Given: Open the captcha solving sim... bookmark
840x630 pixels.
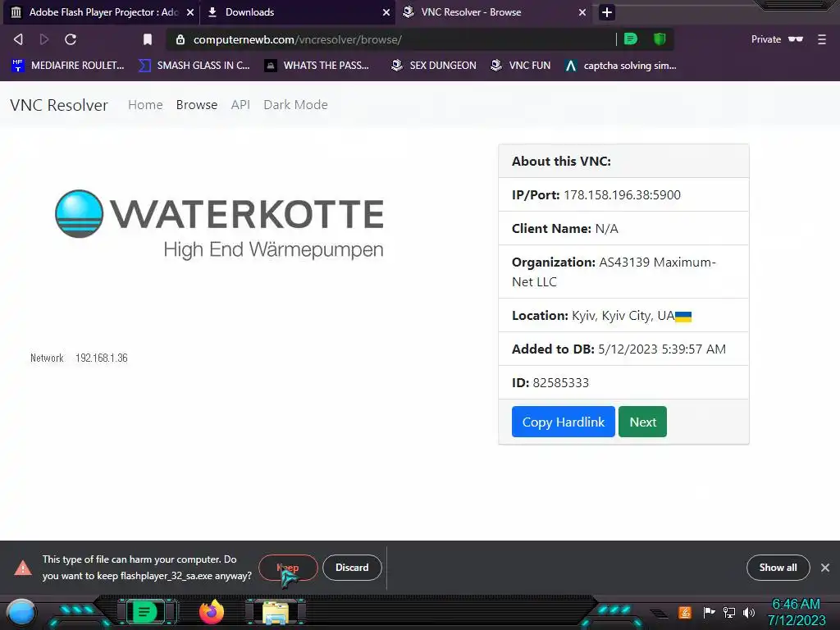Looking at the screenshot, I should (621, 66).
